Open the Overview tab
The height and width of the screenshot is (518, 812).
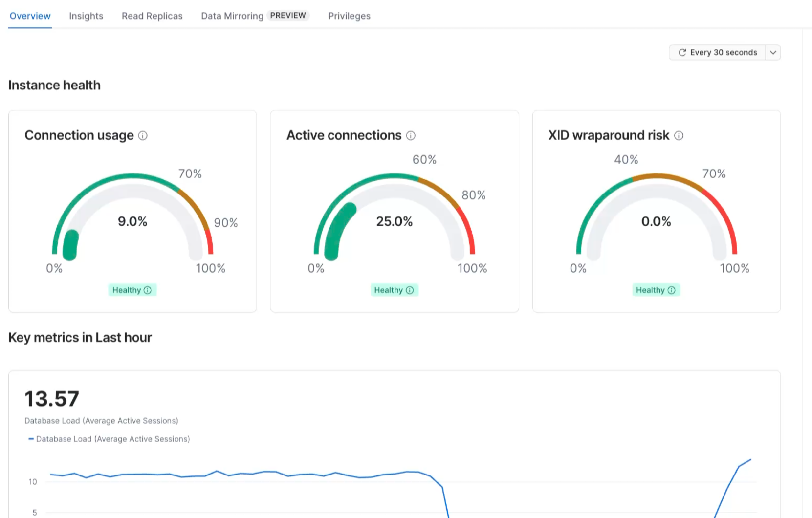pyautogui.click(x=30, y=16)
